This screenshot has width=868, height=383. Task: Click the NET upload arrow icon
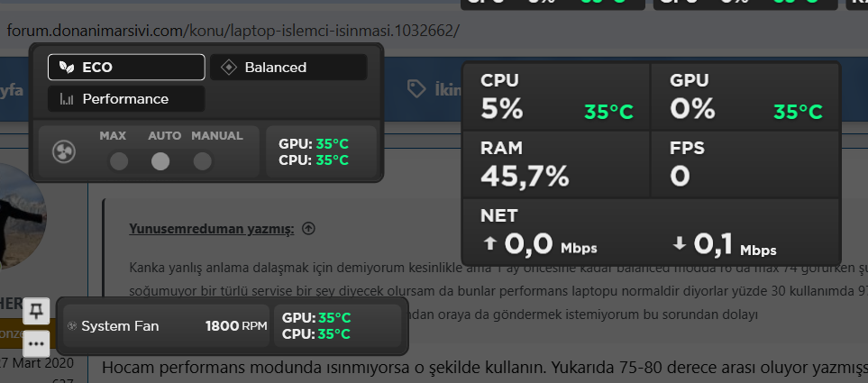(x=490, y=242)
